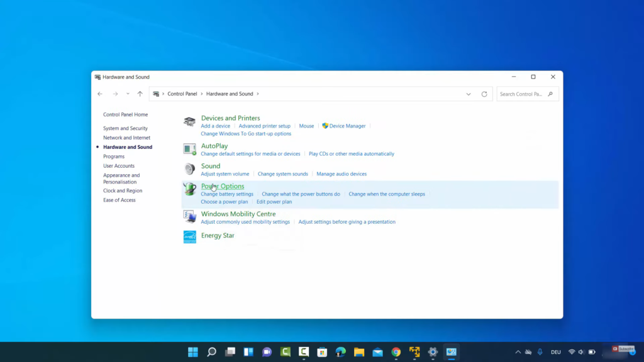Select System and Security in sidebar
644x362 pixels.
tap(125, 128)
